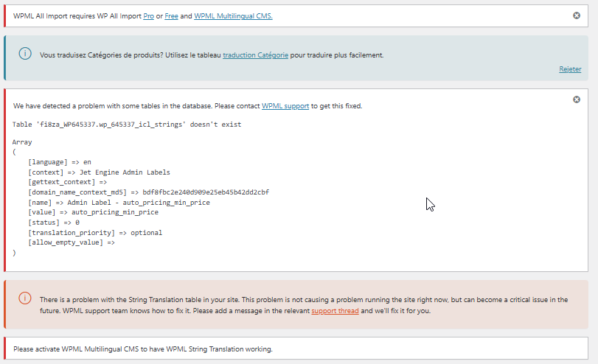Click the domain_name_context_md5 hash value

206,192
